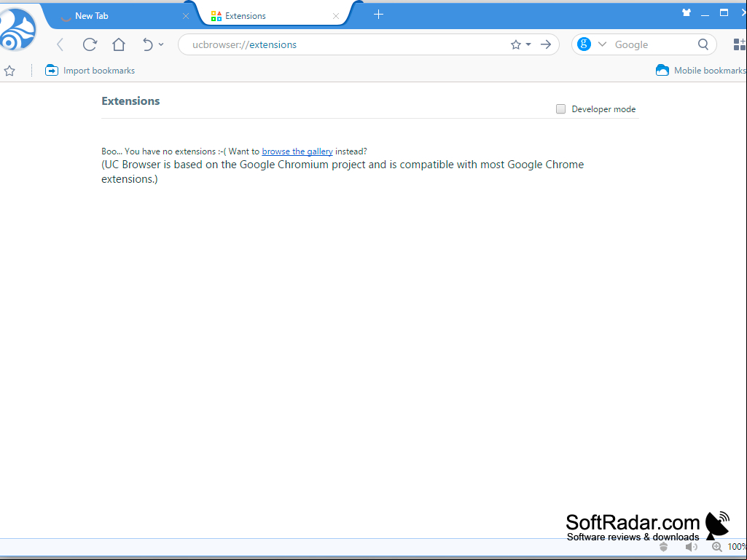Image resolution: width=747 pixels, height=560 pixels.
Task: Click the Go arrow in the address bar
Action: click(x=546, y=44)
